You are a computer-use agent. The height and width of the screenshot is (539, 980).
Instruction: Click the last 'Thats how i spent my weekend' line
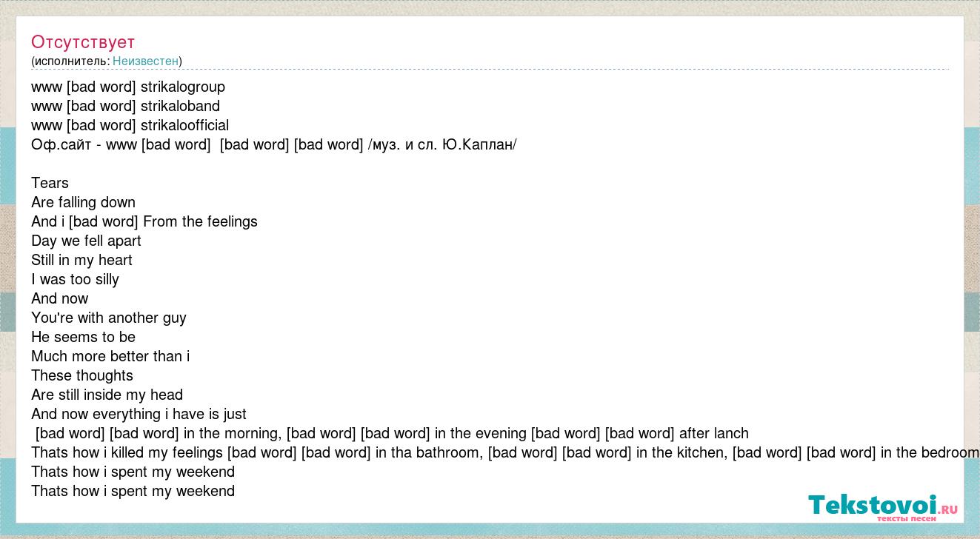coord(133,491)
